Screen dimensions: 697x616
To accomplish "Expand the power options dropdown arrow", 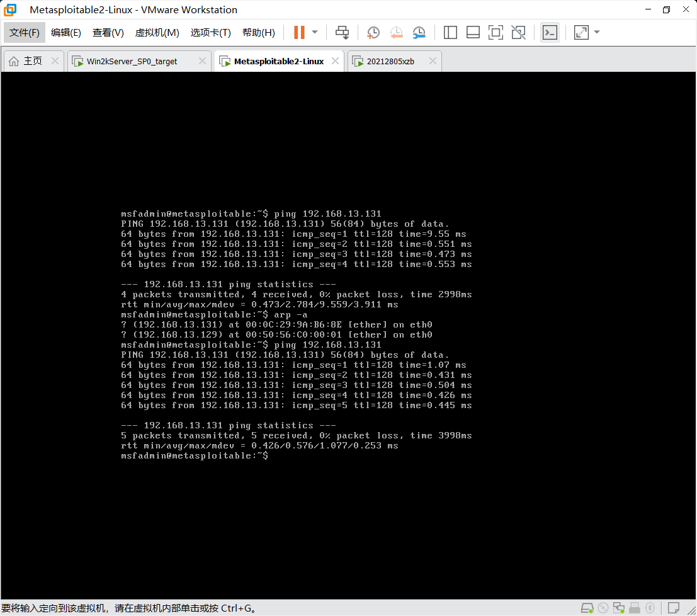I will click(315, 32).
